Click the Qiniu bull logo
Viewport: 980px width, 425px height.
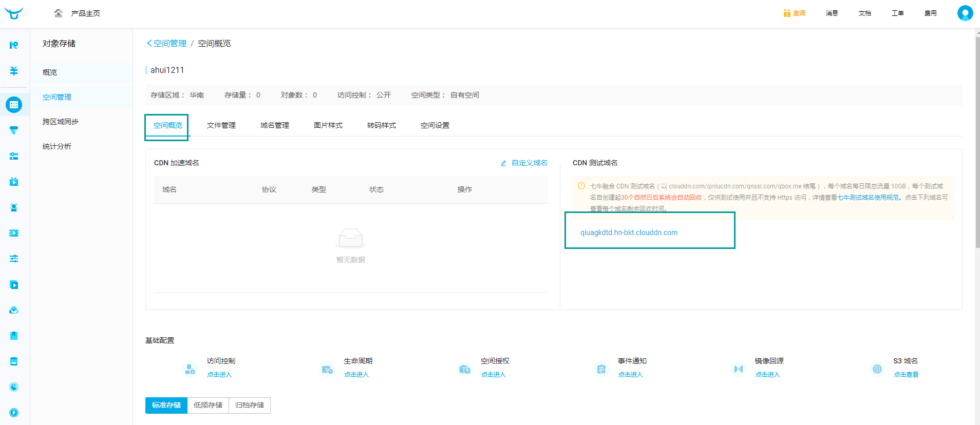(x=14, y=13)
